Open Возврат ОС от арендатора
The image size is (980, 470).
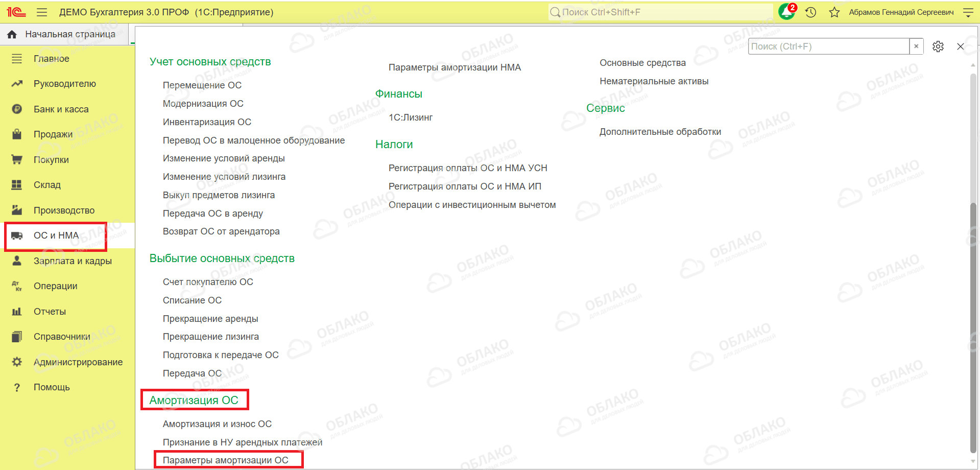click(221, 231)
